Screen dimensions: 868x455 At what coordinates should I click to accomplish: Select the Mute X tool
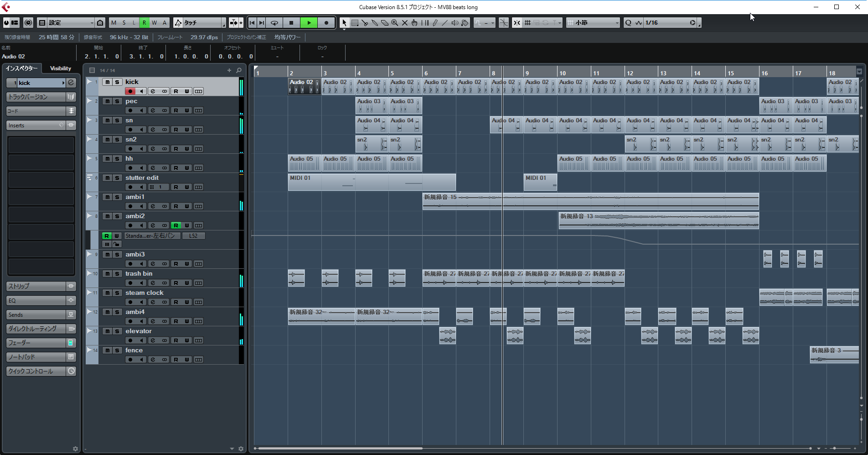(x=405, y=23)
